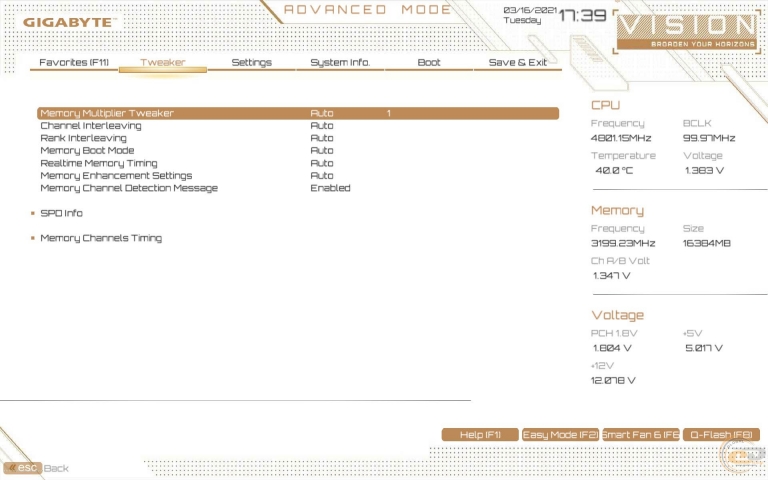Select Rank Interleaving setting
Viewport: 768px width, 480px height.
pyautogui.click(x=83, y=138)
